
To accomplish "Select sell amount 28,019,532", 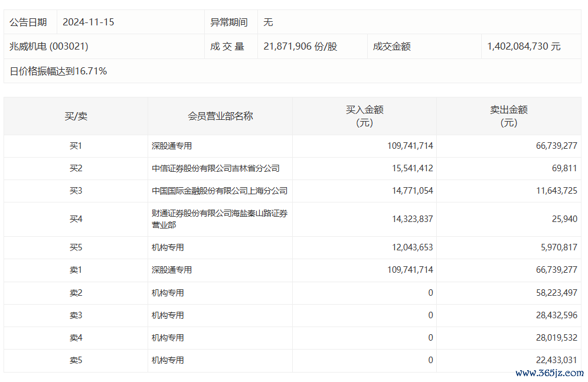I will tap(557, 338).
